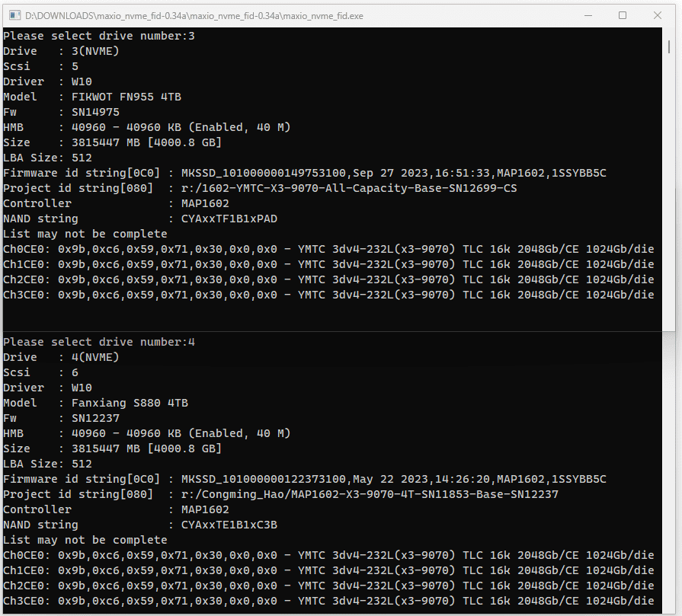This screenshot has height=616, width=682.
Task: Click NAND string 'CYAxxTE1B1xC3B'
Action: coord(229,525)
